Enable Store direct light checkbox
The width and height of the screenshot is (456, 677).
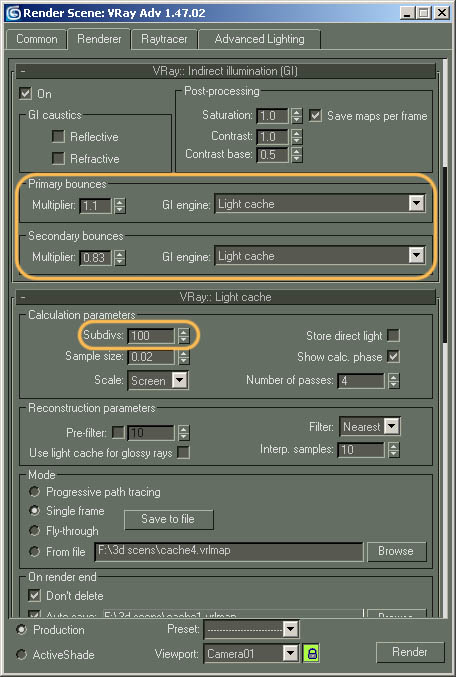[x=393, y=335]
